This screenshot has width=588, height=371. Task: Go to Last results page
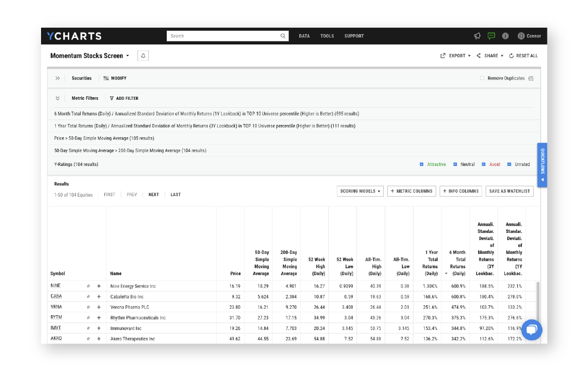point(176,195)
